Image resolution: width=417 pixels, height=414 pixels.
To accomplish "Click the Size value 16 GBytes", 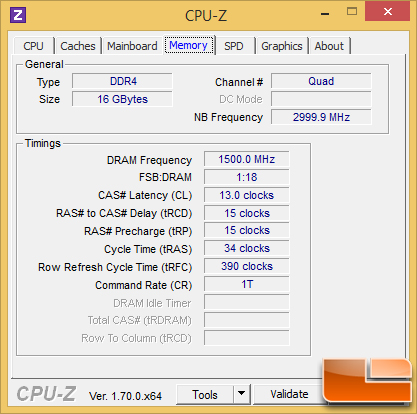I will point(122,99).
